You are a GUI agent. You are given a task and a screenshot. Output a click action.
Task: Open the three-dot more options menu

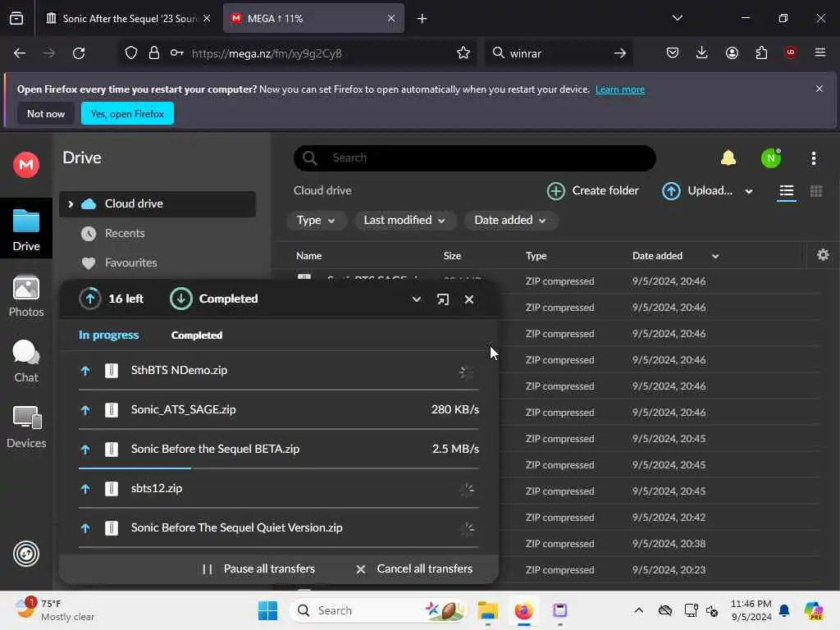(813, 158)
